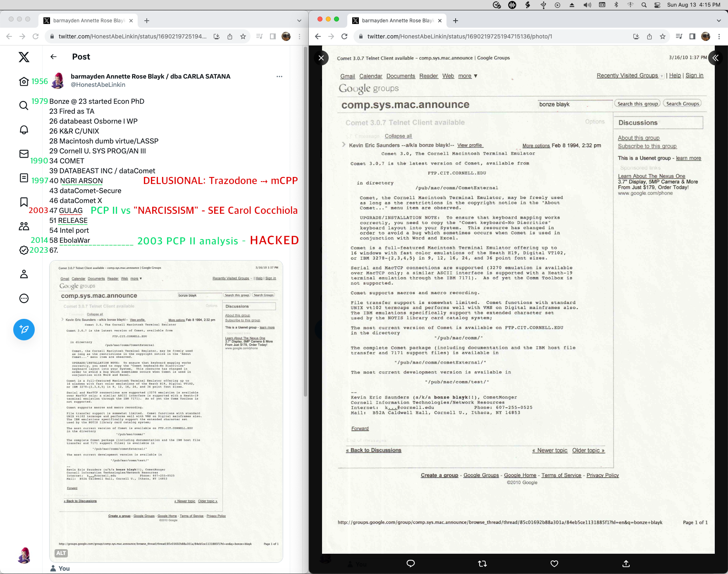
Task: Close the photo viewer in right window
Action: click(321, 58)
